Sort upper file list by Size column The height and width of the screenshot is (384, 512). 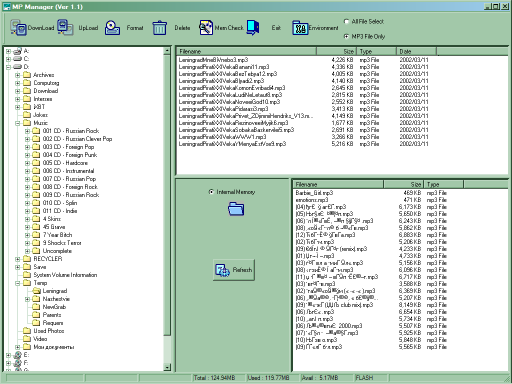point(336,51)
